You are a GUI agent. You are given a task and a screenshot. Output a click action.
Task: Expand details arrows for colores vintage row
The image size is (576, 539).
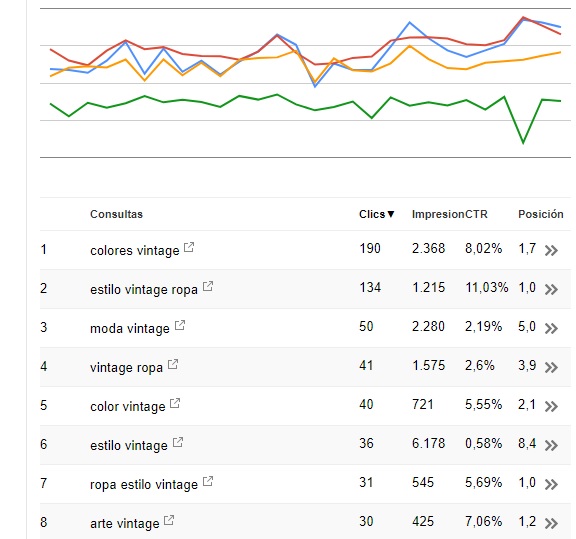pyautogui.click(x=551, y=251)
